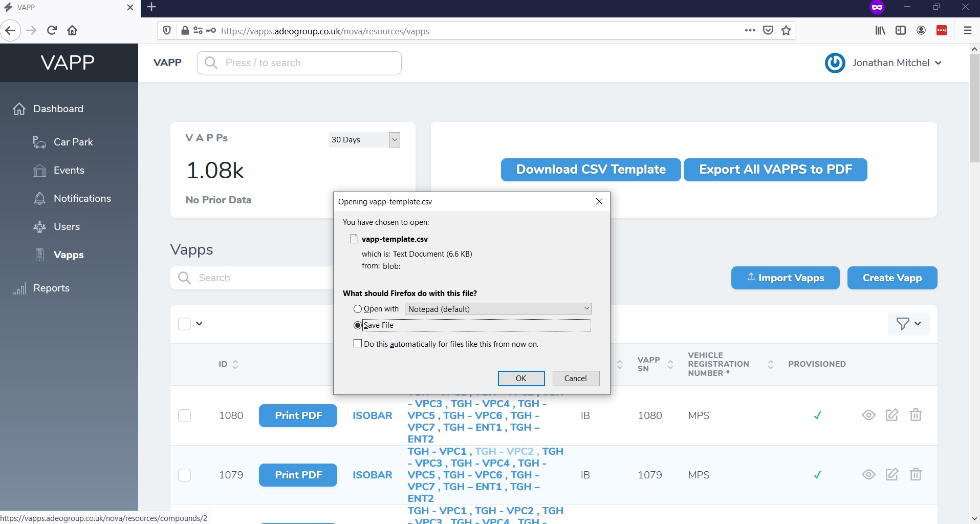The width and height of the screenshot is (980, 524).
Task: Focus the Press / to search field
Action: point(299,62)
